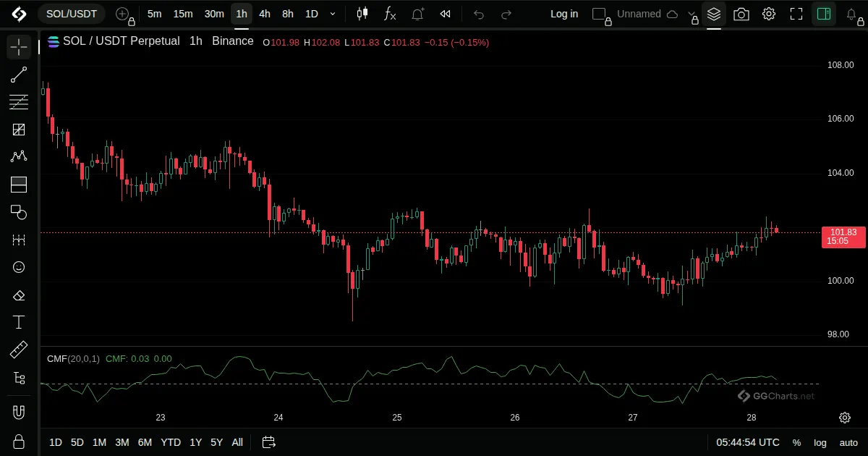Switch to the 1D timeframe

click(x=312, y=14)
